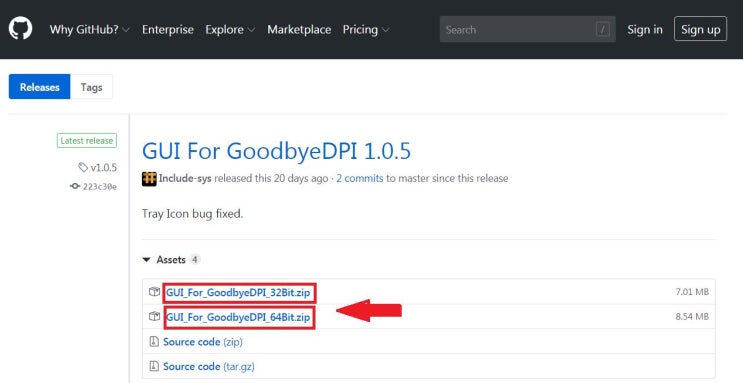The height and width of the screenshot is (383, 743).
Task: Download GUI_For_GoodbyeDPI_64Bit.zip
Action: pos(238,317)
